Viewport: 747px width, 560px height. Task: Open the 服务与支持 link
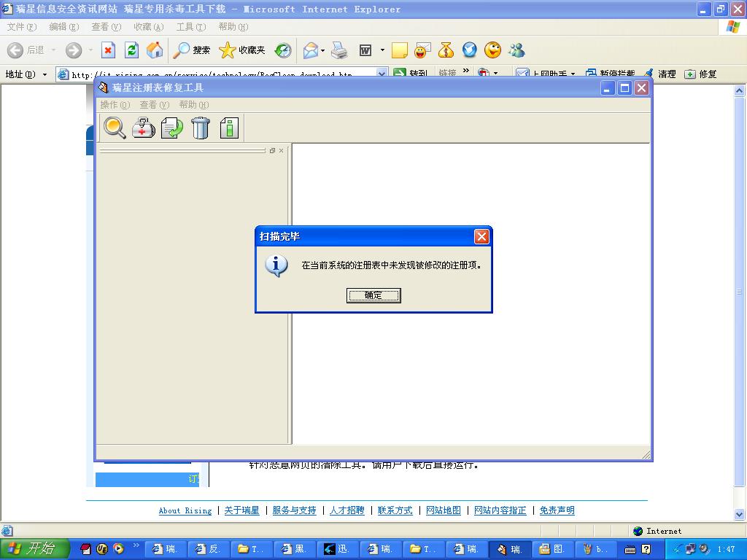pyautogui.click(x=294, y=510)
